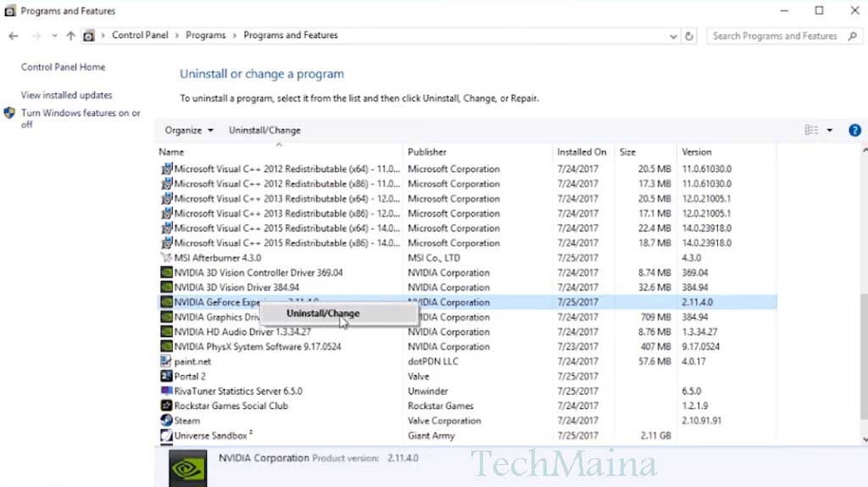
Task: Click the NVIDIA GeForce Experience row icon
Action: tap(166, 302)
